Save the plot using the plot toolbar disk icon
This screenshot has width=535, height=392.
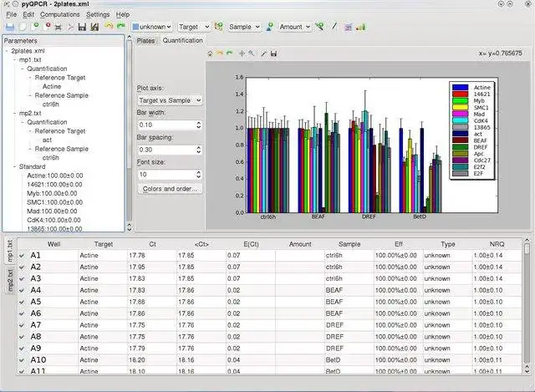point(273,53)
